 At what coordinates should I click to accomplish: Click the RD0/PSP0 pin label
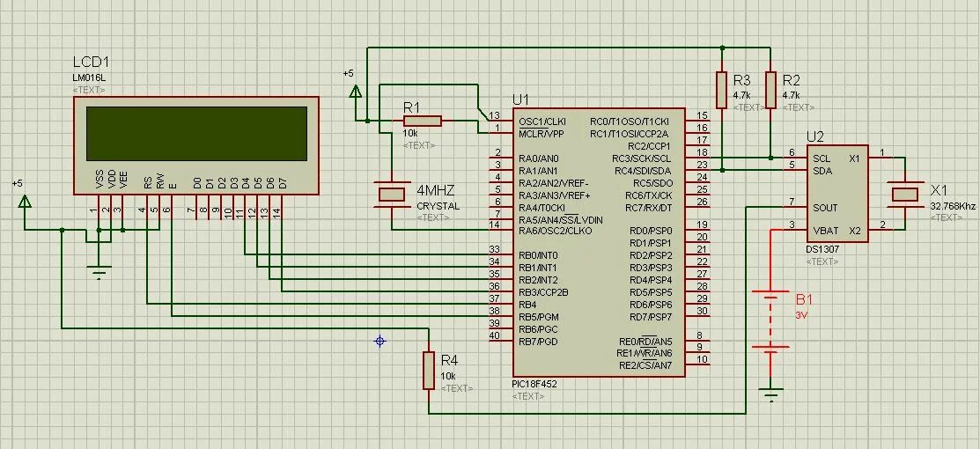tap(651, 232)
